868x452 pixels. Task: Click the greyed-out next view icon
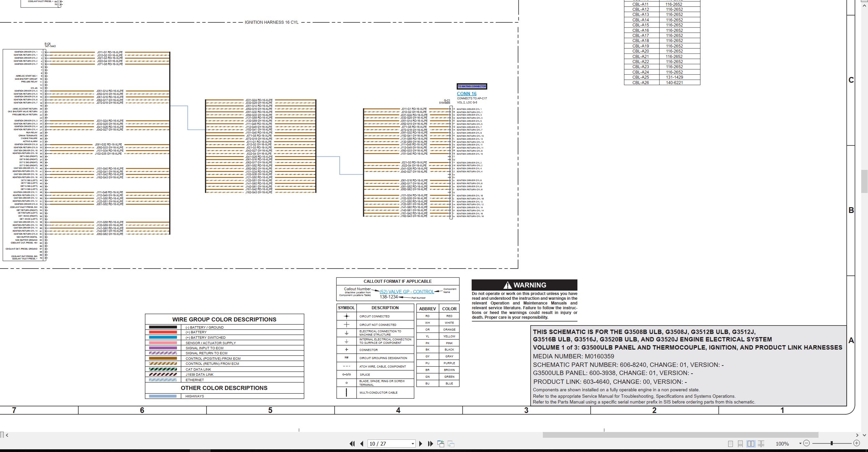[x=451, y=444]
